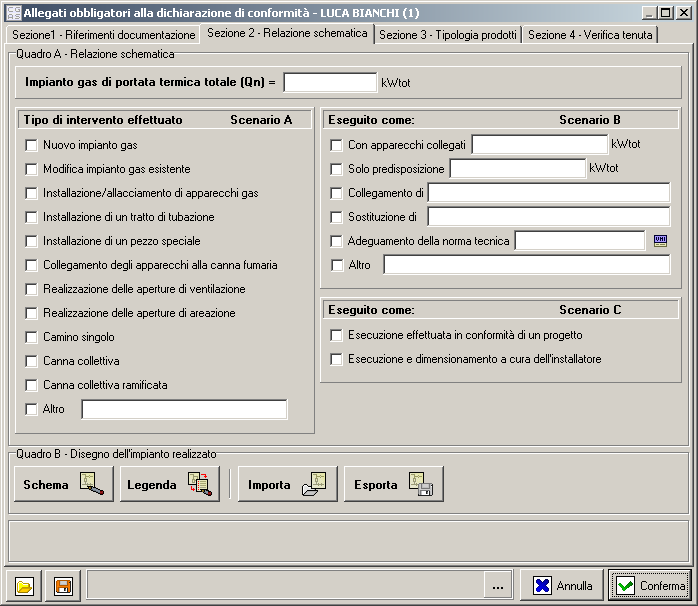The height and width of the screenshot is (606, 698).
Task: Click the Scenario B Altro text field
Action: (527, 264)
